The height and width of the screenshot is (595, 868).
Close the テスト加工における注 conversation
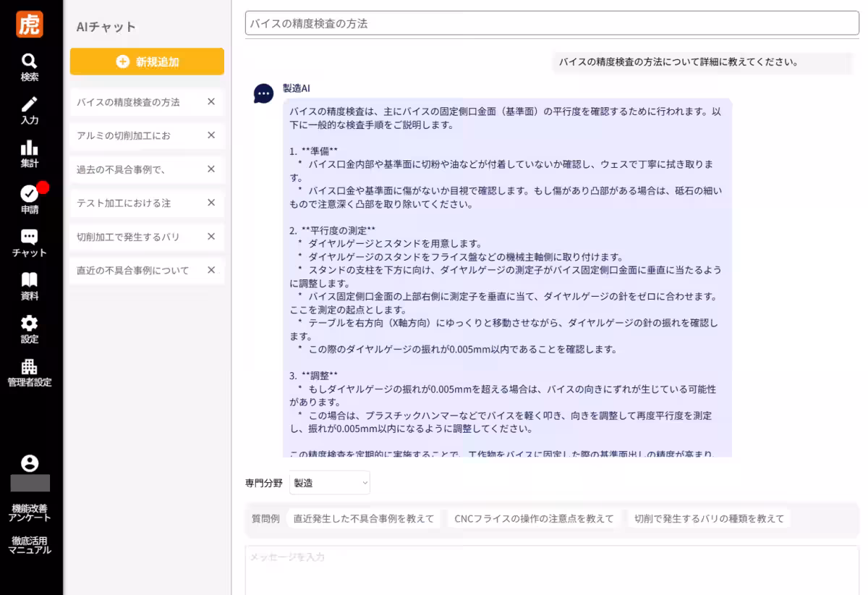[x=210, y=203]
